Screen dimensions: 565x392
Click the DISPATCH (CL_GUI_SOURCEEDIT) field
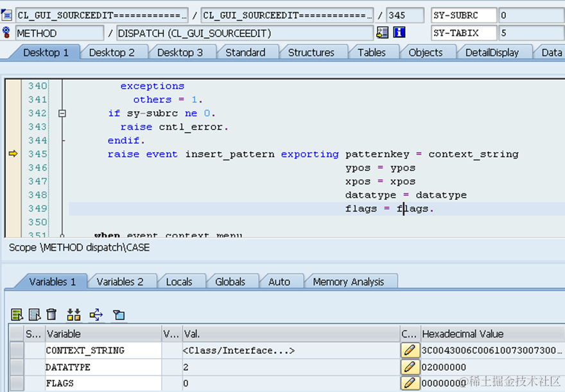click(245, 33)
